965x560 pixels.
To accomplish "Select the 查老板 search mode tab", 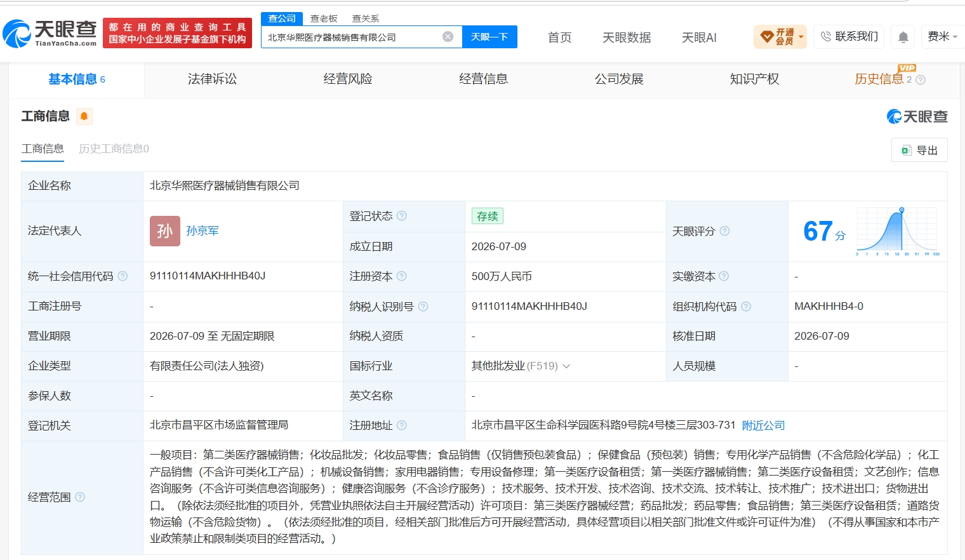I will point(324,18).
